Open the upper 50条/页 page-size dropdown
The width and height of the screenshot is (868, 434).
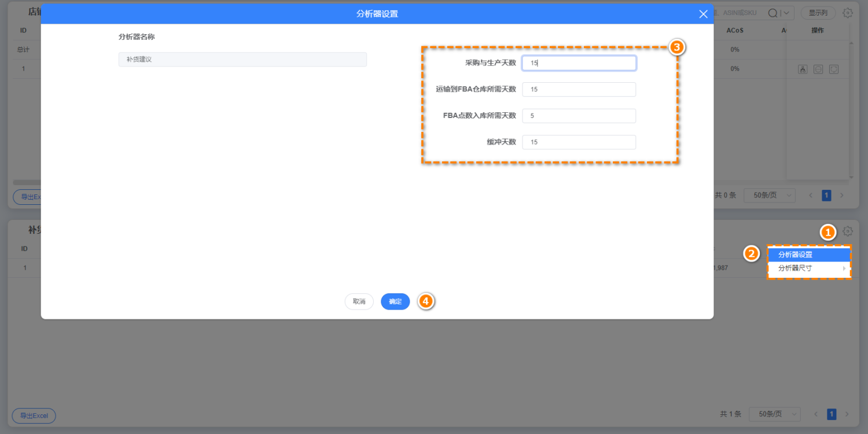click(770, 196)
